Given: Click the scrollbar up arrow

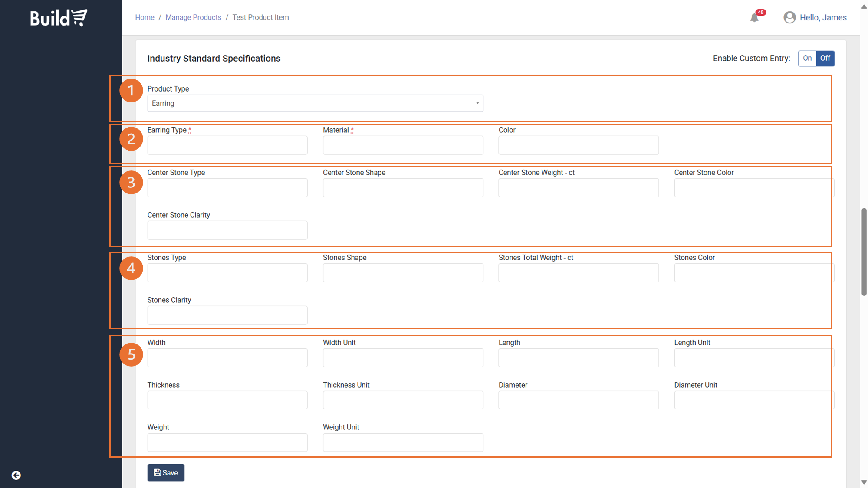Looking at the screenshot, I should coord(864,7).
